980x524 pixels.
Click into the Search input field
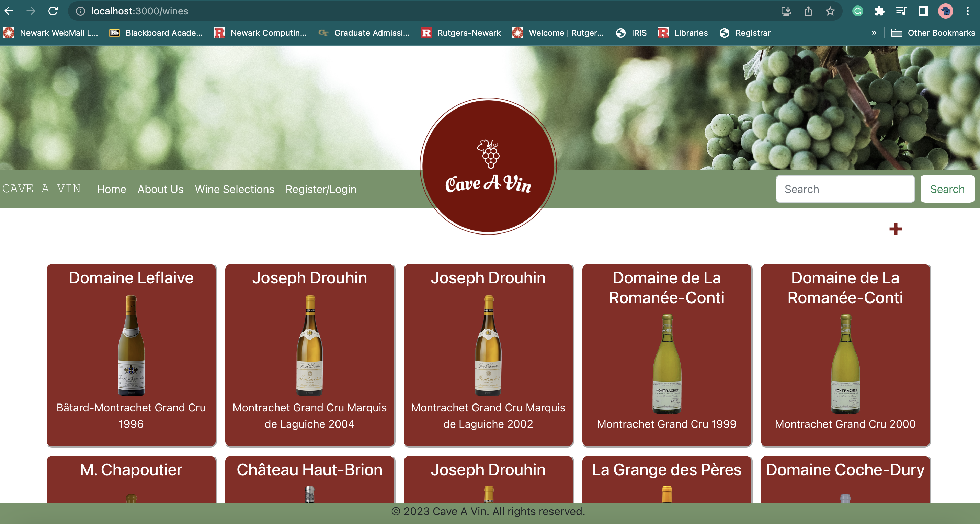click(x=845, y=189)
